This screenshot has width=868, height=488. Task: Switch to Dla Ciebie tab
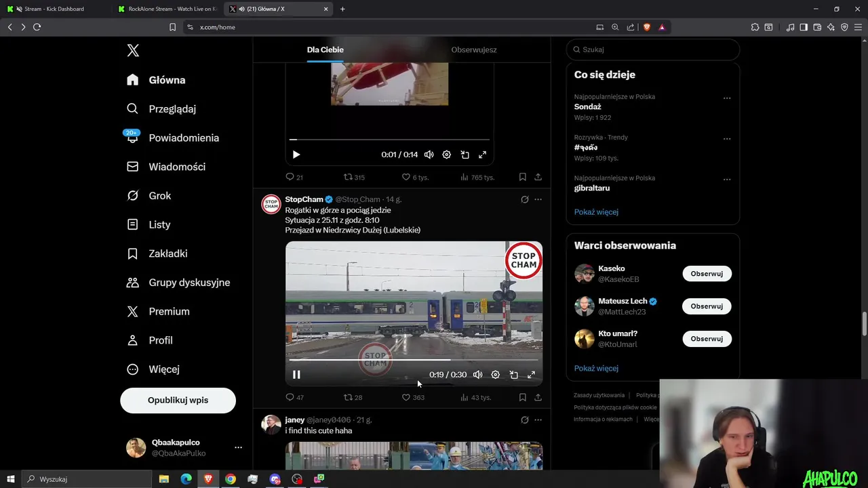pyautogui.click(x=325, y=49)
